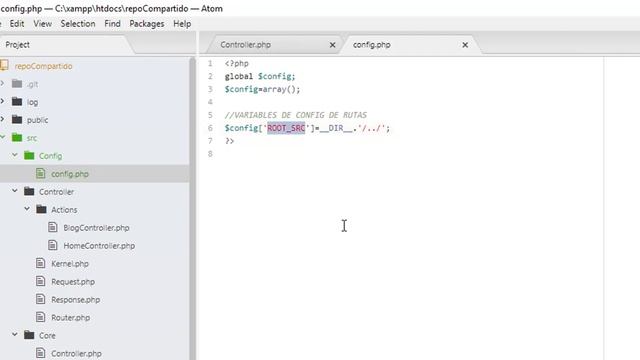Expand the public folder chevron
Viewport: 640px width, 360px height.
point(2,119)
